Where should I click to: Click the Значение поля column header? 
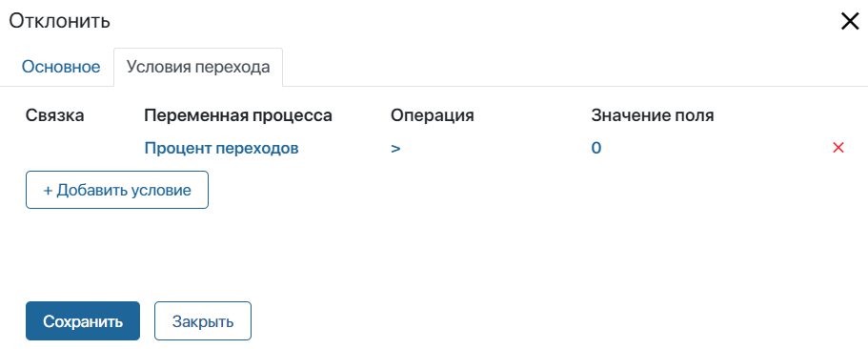[653, 115]
